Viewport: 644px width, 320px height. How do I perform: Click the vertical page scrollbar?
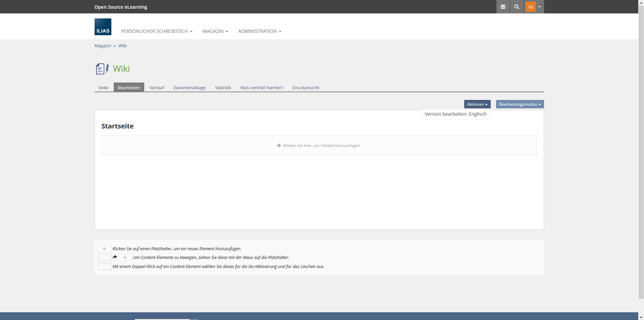coord(641,151)
